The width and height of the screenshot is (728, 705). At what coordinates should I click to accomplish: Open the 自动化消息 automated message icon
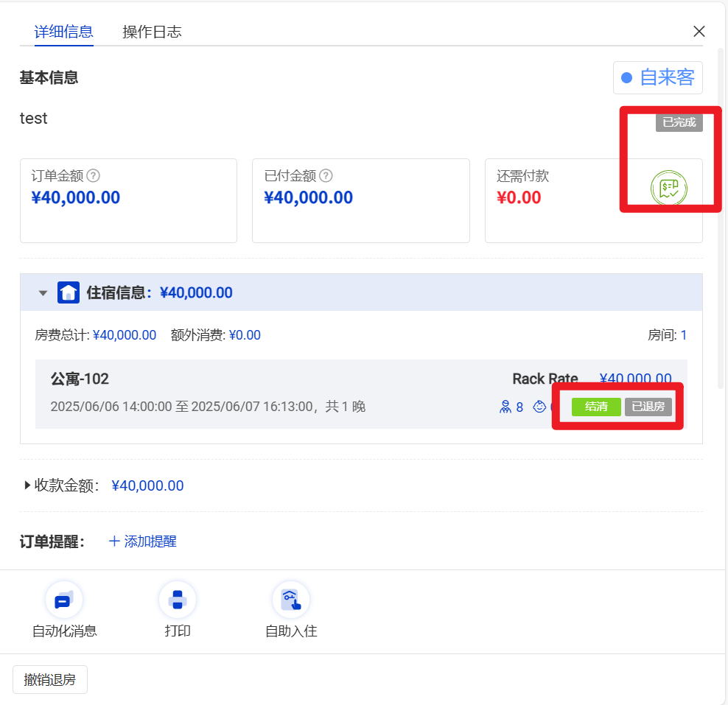64,600
